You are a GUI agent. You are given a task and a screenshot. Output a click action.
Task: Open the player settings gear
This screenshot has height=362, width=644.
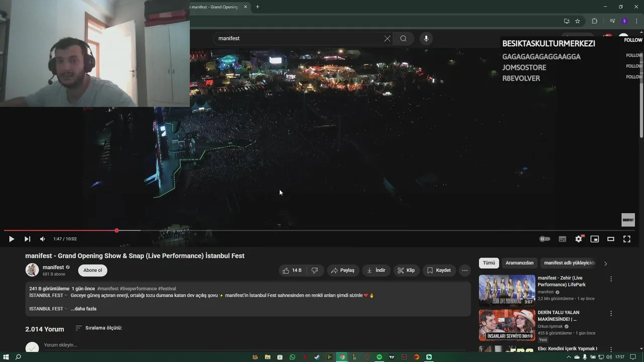tap(579, 239)
